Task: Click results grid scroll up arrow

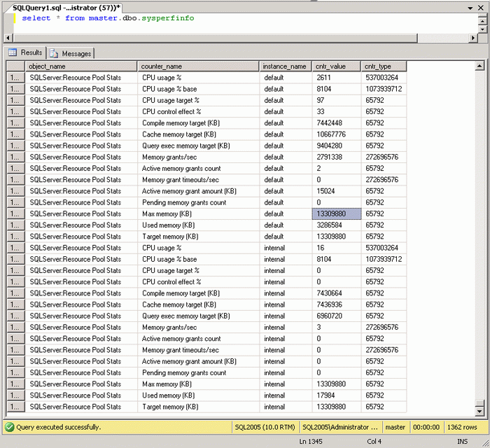Action: [479, 66]
